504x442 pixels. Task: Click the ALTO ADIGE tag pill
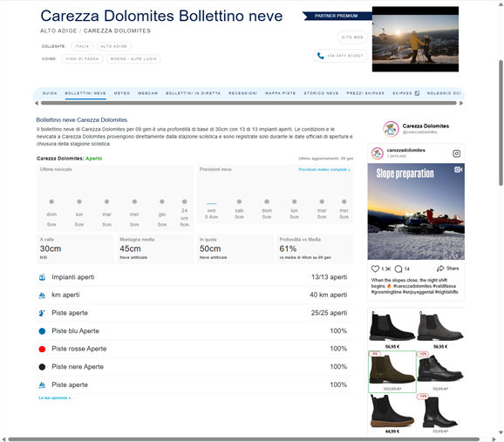tap(113, 46)
